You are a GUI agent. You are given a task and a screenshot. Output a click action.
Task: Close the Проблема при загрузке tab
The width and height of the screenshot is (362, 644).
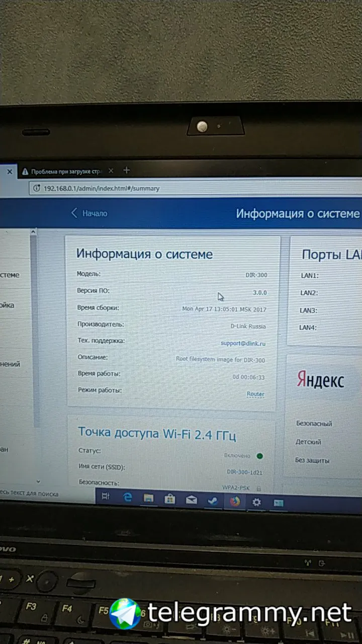pos(111,171)
